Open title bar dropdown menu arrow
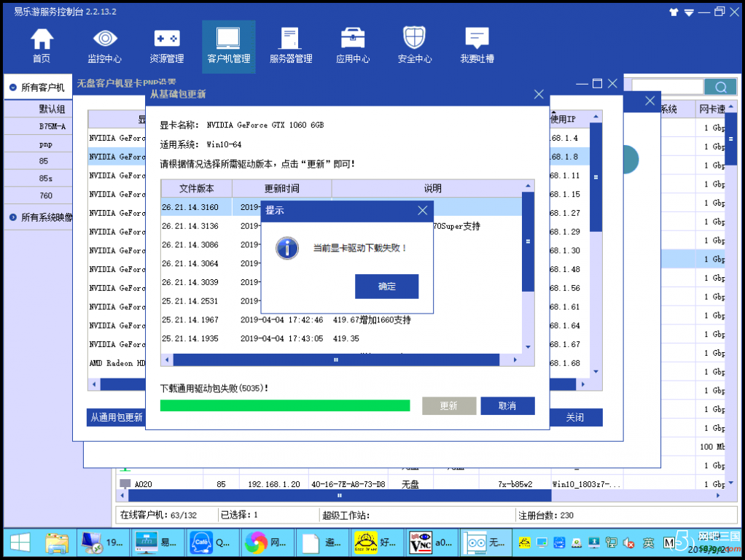 689,12
